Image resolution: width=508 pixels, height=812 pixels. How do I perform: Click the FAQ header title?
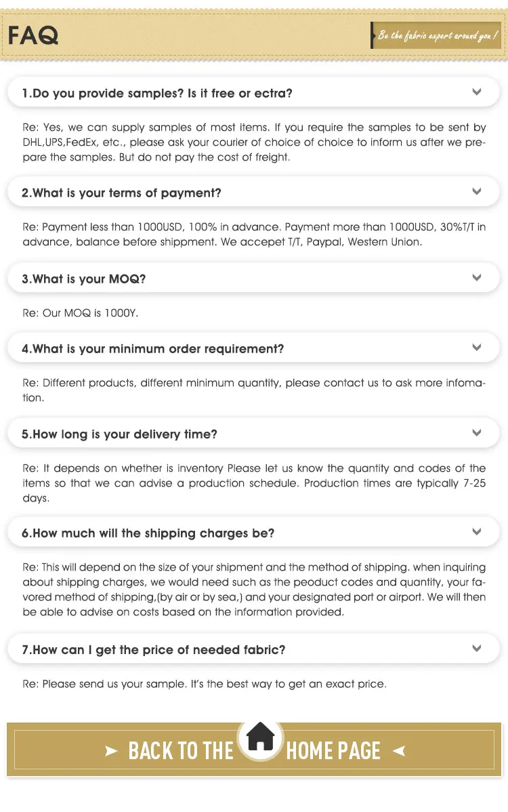[x=33, y=35]
